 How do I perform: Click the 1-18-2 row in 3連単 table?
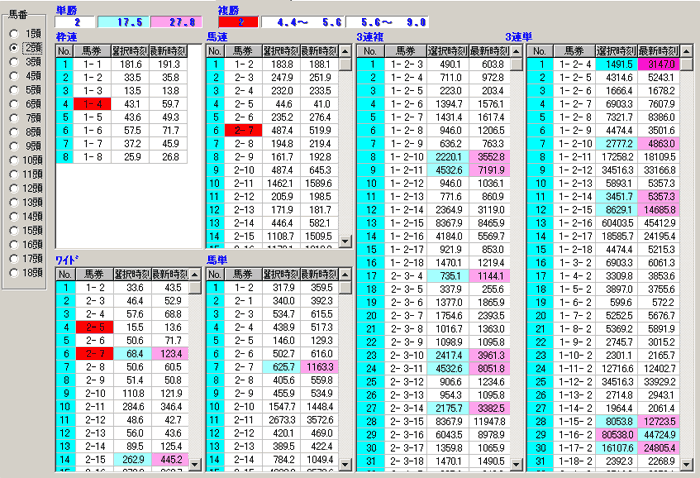pyautogui.click(x=604, y=461)
